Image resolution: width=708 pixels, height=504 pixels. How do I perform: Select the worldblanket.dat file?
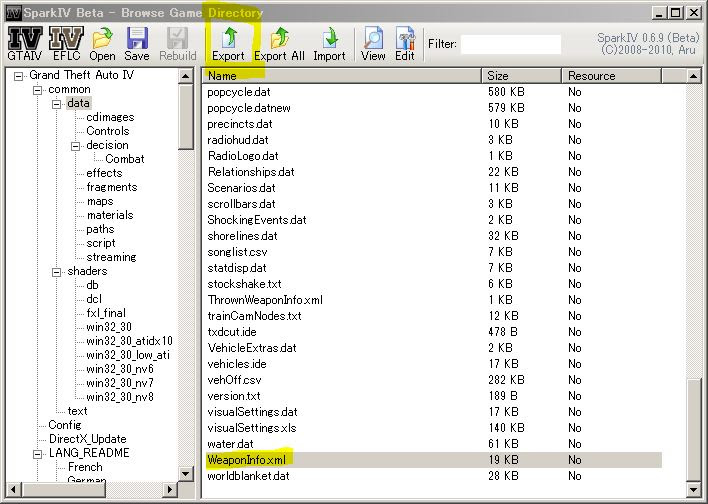(248, 476)
